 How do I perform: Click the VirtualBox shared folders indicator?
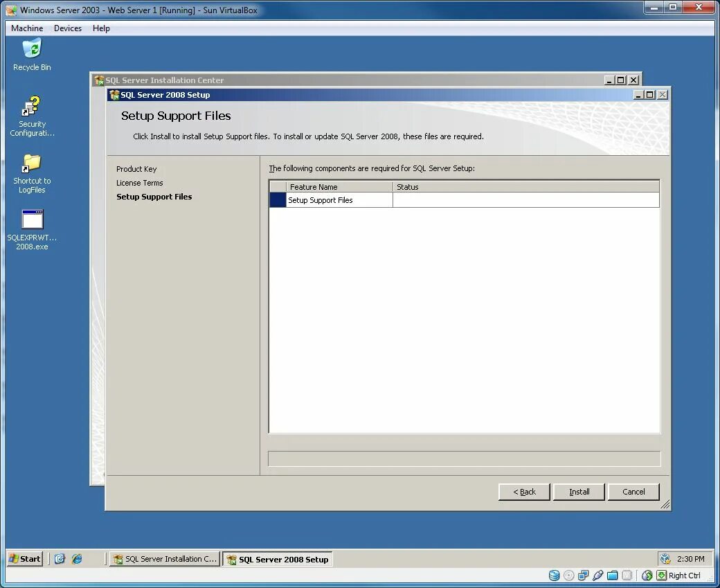click(612, 575)
